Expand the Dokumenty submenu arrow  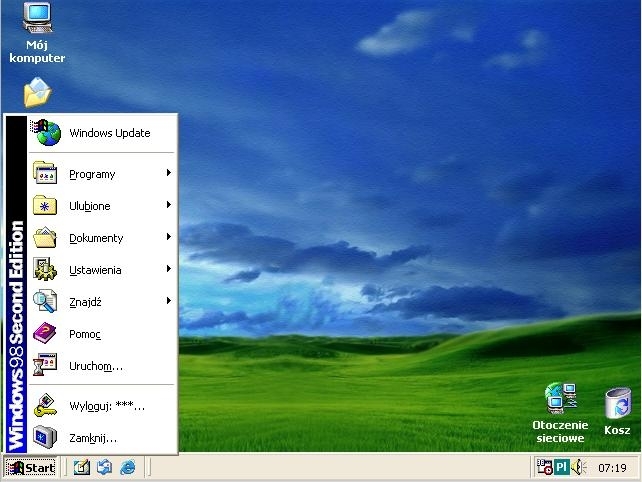coord(168,237)
